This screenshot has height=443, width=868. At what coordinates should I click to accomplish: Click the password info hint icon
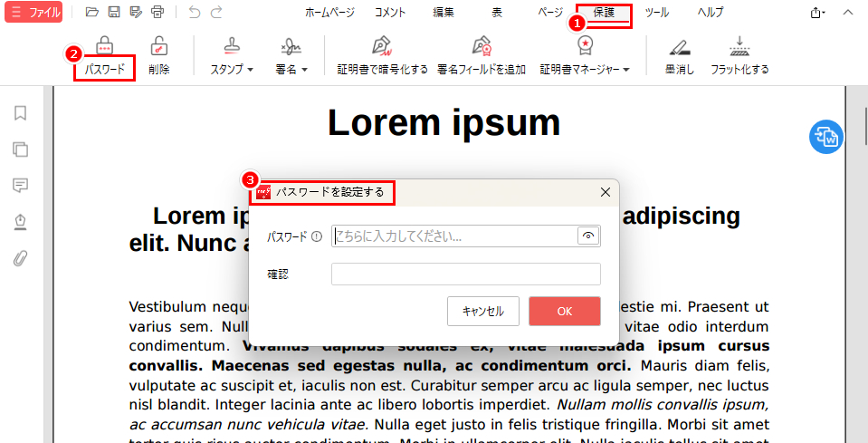click(317, 237)
